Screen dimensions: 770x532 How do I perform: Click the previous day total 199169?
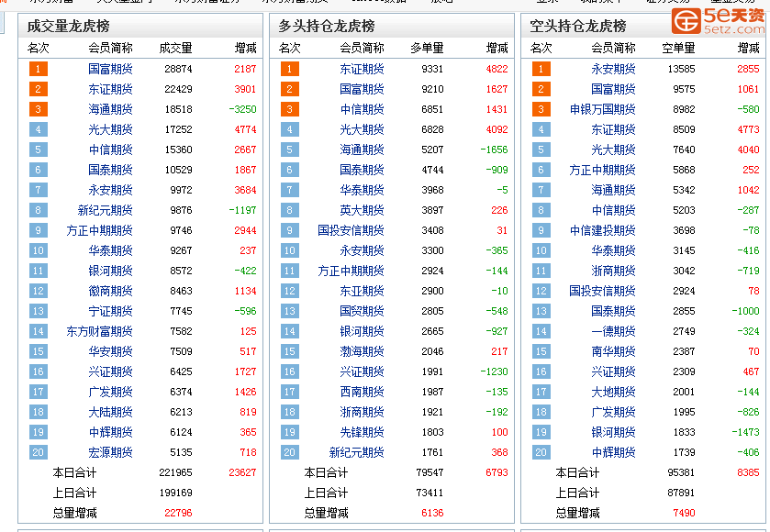[175, 493]
